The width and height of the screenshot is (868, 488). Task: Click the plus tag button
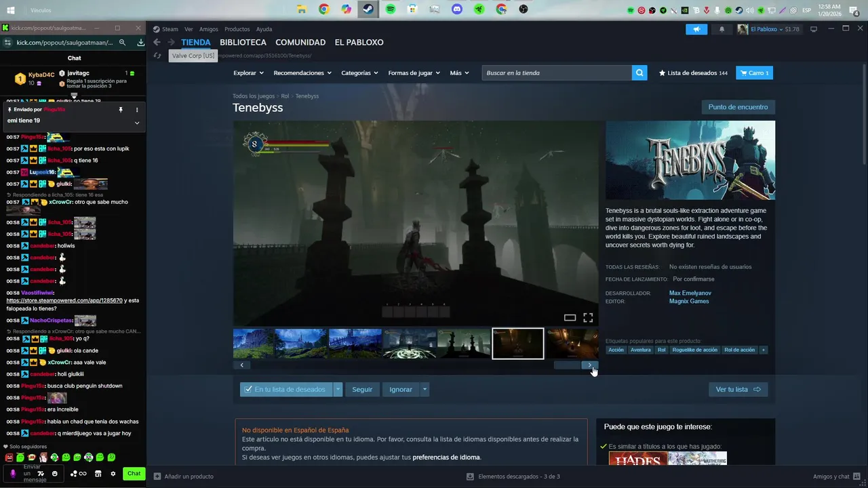click(764, 350)
